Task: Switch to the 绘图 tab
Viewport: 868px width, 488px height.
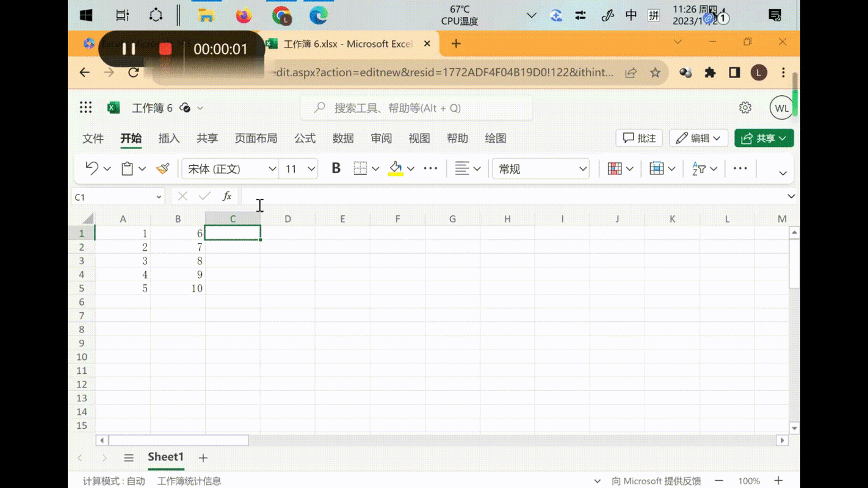Action: [x=496, y=138]
